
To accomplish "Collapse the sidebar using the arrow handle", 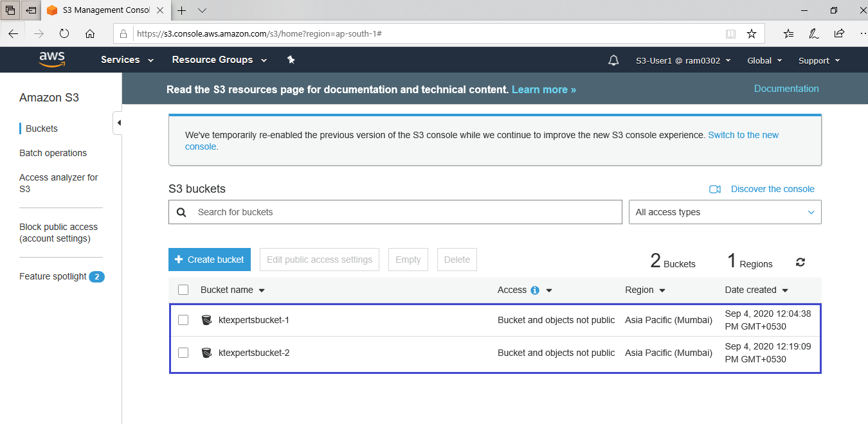I will [118, 123].
